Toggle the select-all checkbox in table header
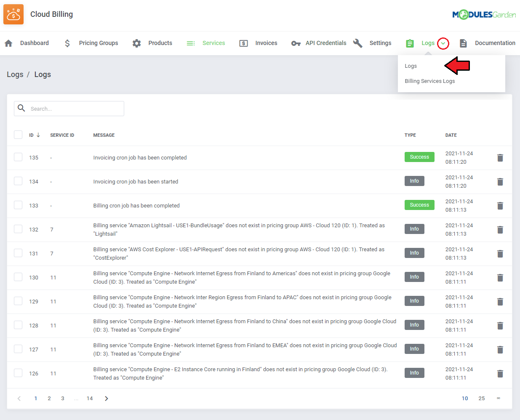520x420 pixels. (18, 135)
